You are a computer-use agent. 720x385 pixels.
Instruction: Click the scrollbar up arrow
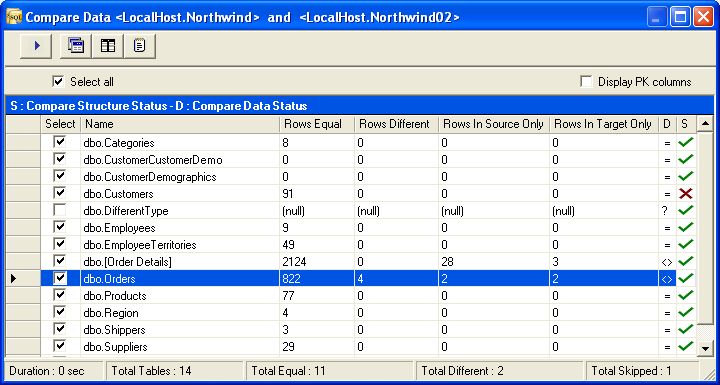(705, 124)
